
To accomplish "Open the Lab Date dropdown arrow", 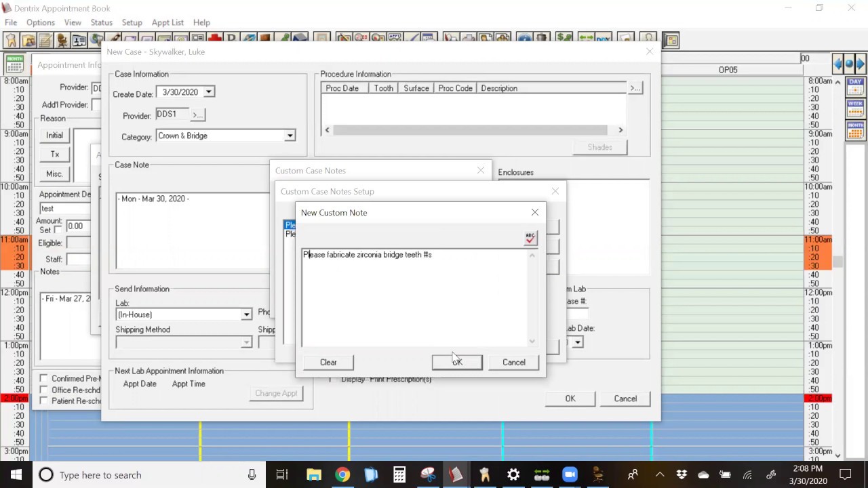I will pyautogui.click(x=577, y=342).
